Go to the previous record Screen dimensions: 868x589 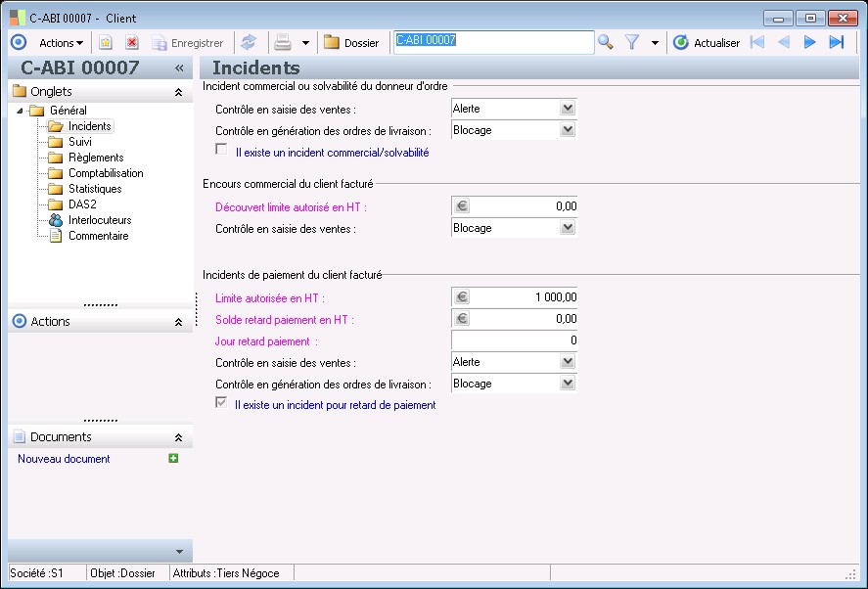(x=783, y=42)
